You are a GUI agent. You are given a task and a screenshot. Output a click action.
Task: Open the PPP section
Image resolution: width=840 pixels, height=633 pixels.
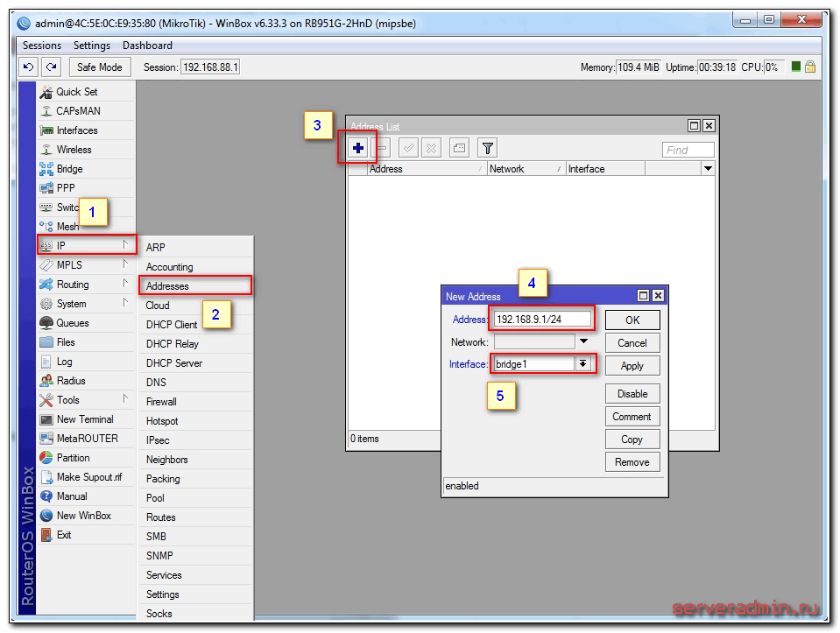(x=86, y=188)
